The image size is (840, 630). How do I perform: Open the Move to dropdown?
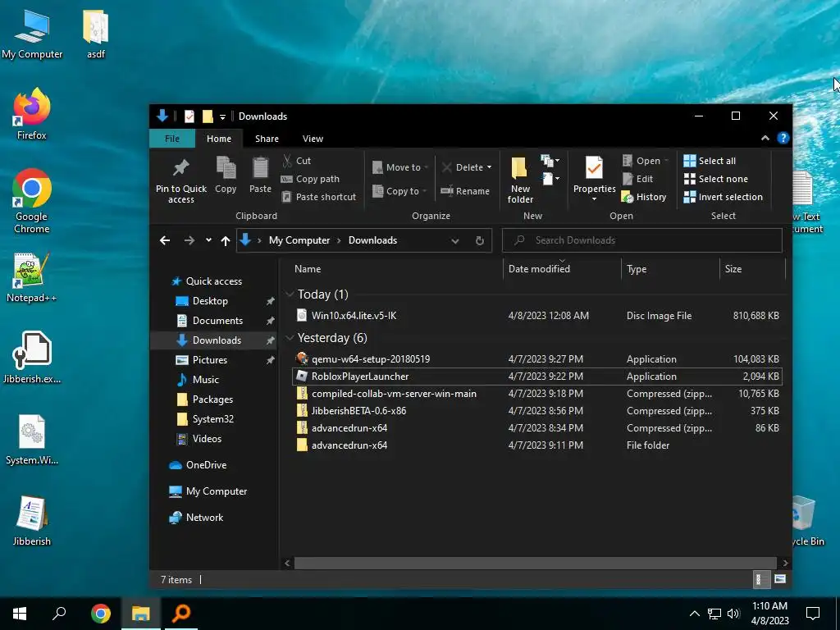[x=400, y=167]
